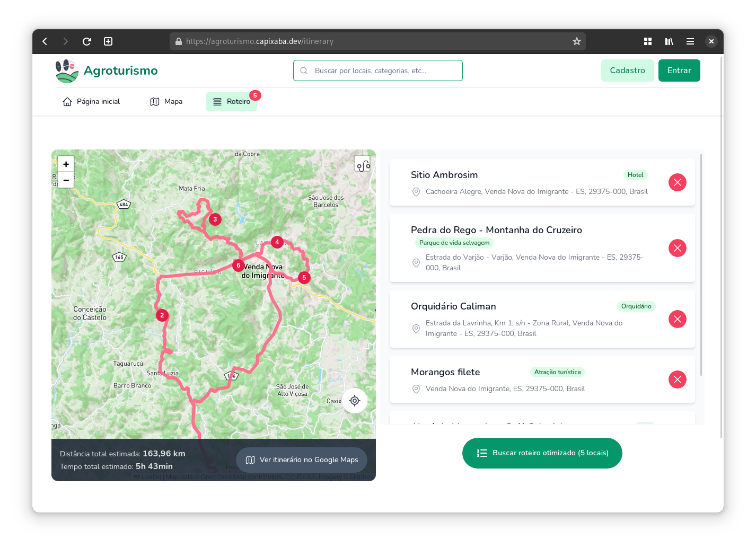
Task: Select map marker number 6
Action: pos(238,266)
